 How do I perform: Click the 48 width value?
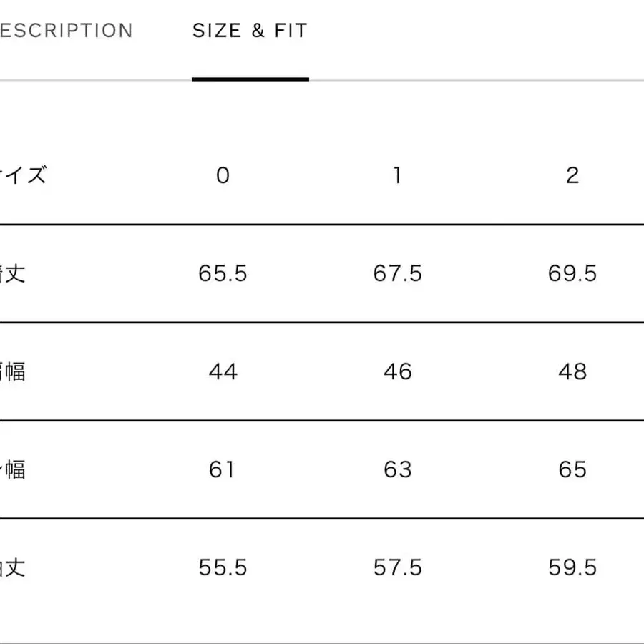(x=572, y=371)
